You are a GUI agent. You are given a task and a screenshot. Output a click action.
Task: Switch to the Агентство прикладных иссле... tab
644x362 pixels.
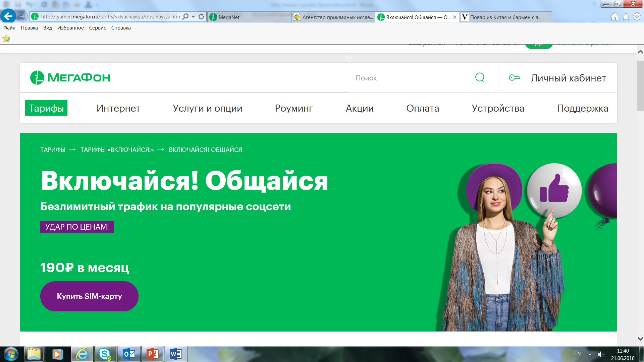[x=333, y=17]
